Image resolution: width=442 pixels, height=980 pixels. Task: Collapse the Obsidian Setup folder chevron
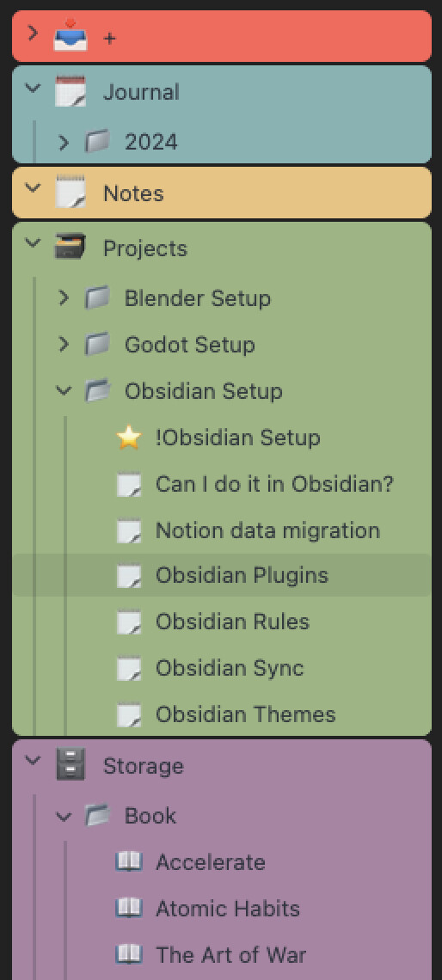point(63,390)
